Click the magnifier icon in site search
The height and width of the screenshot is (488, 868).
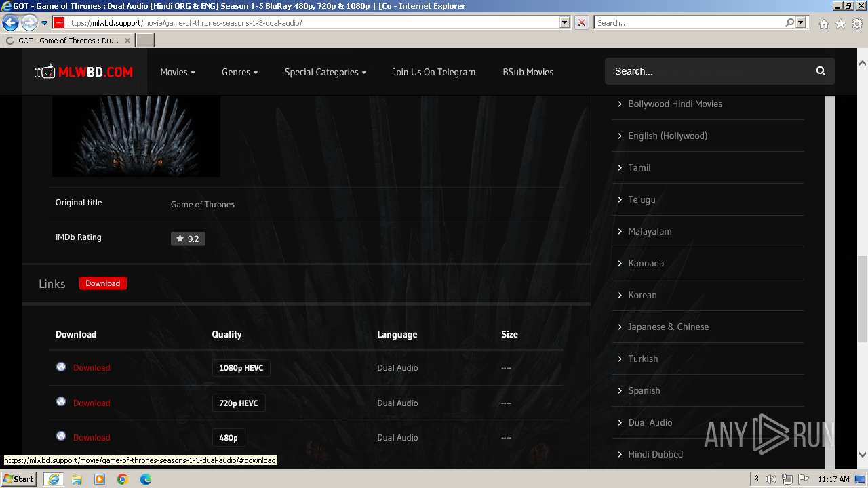821,71
